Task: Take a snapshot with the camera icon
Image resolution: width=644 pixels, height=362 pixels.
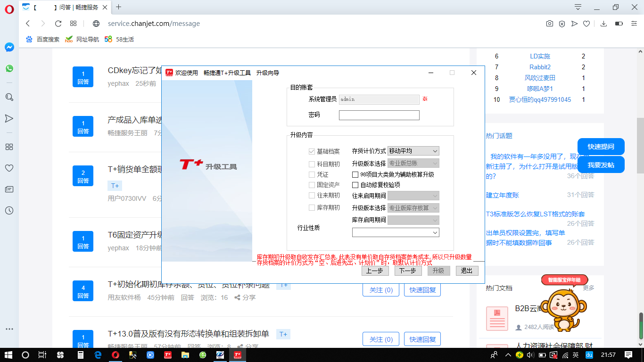Action: [550, 24]
